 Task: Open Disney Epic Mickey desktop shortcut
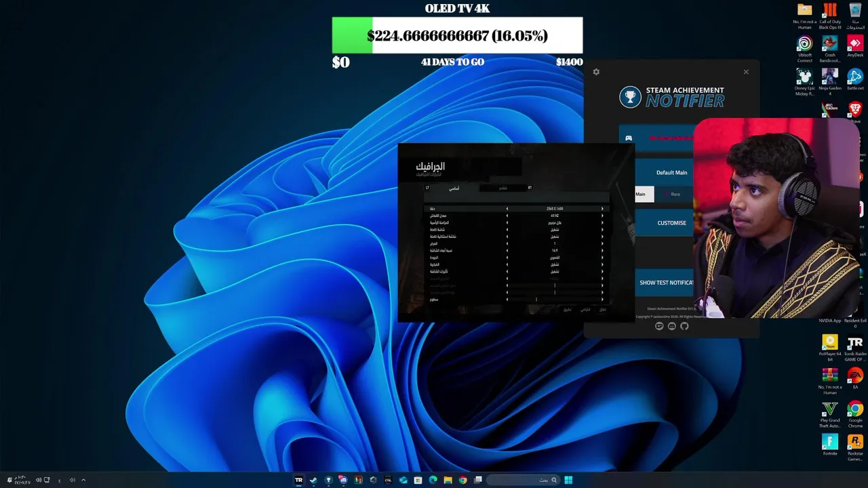(x=805, y=82)
